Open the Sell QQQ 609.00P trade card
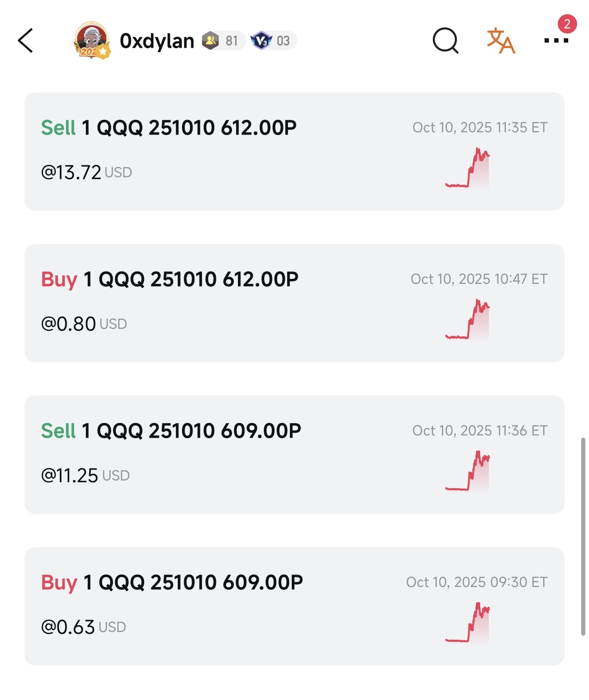Image resolution: width=589 pixels, height=700 pixels. point(294,455)
